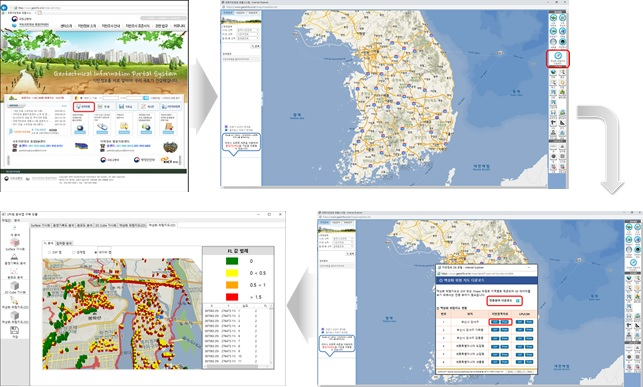Click the yellow swatch for 0 < 0.5
This screenshot has height=387, width=643.
[232, 273]
